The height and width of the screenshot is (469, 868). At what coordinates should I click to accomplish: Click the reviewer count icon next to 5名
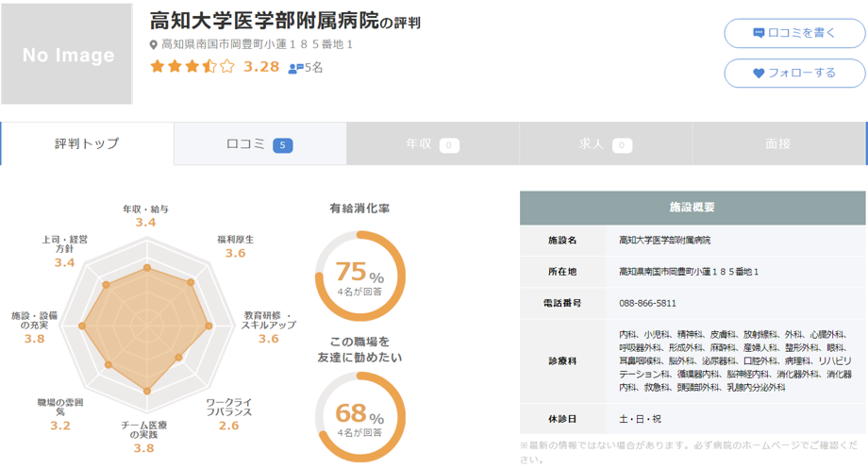tap(295, 68)
